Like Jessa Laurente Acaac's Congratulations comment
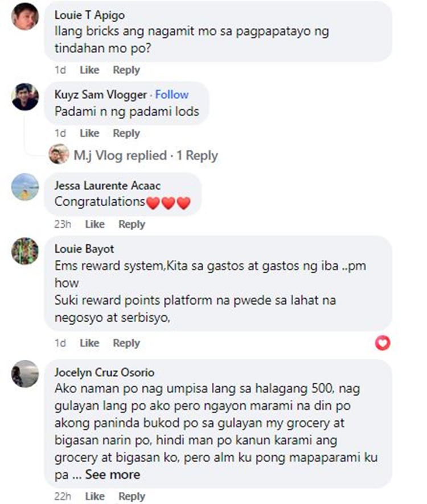 tap(95, 224)
